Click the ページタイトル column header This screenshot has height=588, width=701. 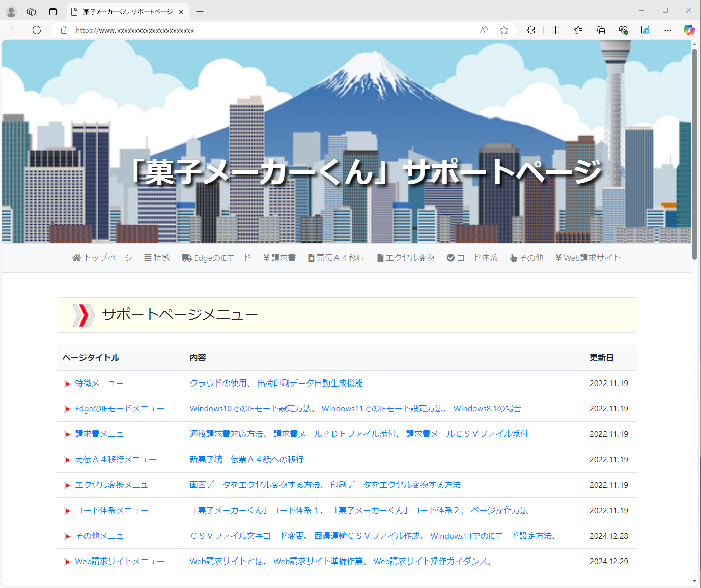point(91,358)
